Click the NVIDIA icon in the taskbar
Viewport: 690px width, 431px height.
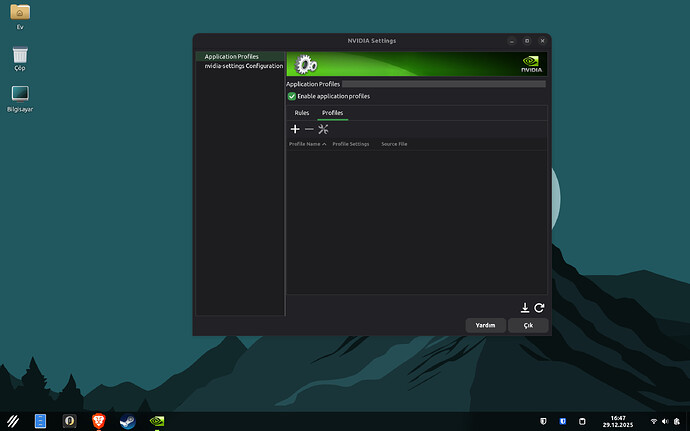click(155, 421)
